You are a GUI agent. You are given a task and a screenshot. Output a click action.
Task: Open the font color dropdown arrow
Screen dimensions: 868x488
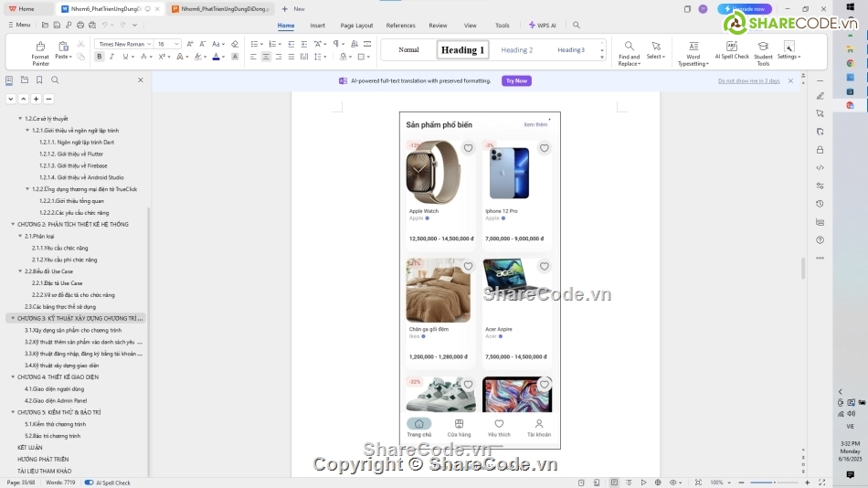tap(223, 57)
